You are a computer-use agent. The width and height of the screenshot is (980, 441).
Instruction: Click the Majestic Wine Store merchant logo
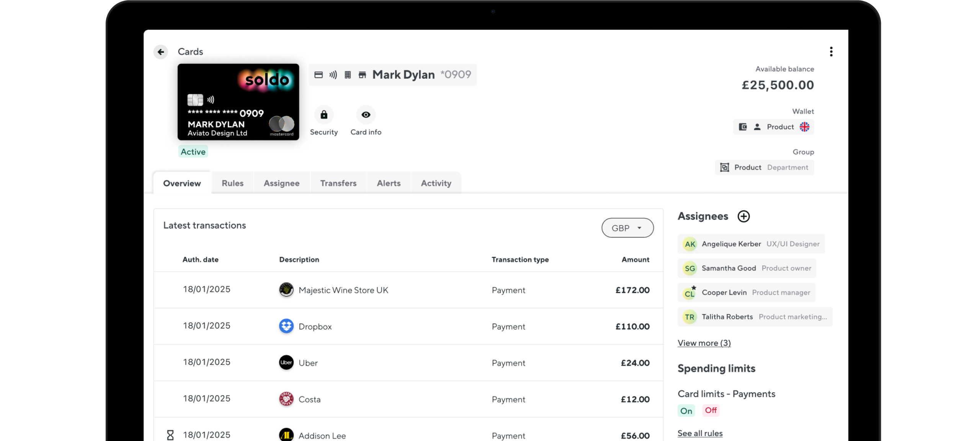pyautogui.click(x=286, y=290)
